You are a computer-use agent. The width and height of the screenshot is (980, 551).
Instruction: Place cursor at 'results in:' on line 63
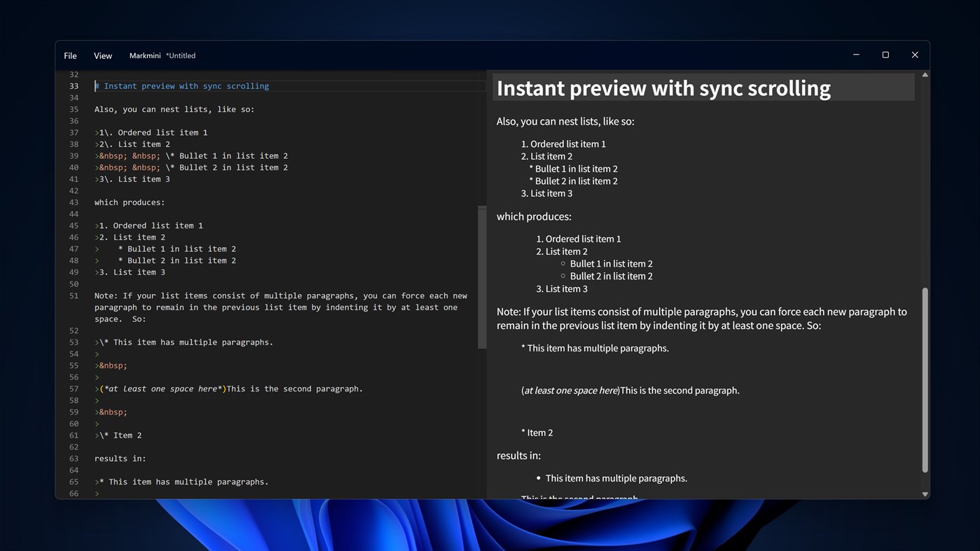click(119, 458)
